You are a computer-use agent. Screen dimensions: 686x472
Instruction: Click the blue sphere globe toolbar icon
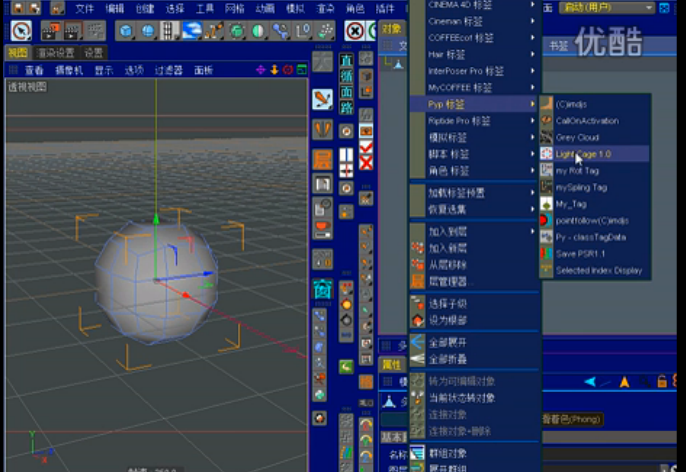point(148,31)
